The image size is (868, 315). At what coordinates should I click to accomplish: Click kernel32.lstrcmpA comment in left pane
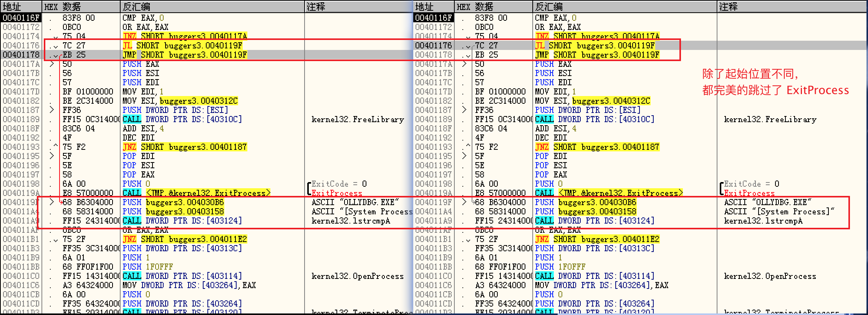pos(350,221)
